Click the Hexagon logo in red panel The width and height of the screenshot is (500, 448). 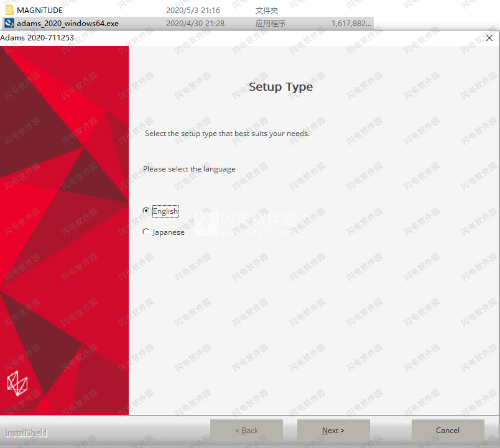[17, 383]
